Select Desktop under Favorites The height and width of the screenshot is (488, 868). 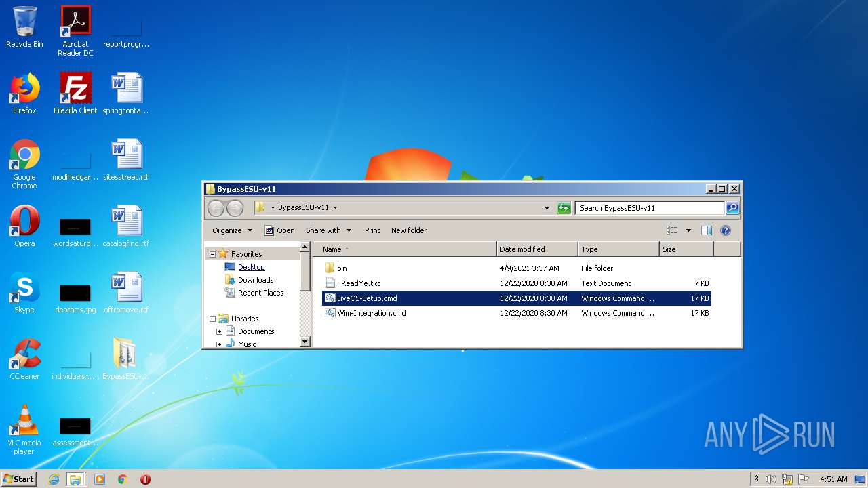pos(251,267)
